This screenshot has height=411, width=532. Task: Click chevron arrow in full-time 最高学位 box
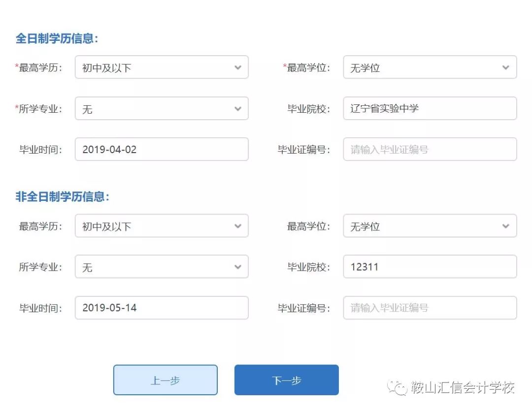(x=506, y=67)
